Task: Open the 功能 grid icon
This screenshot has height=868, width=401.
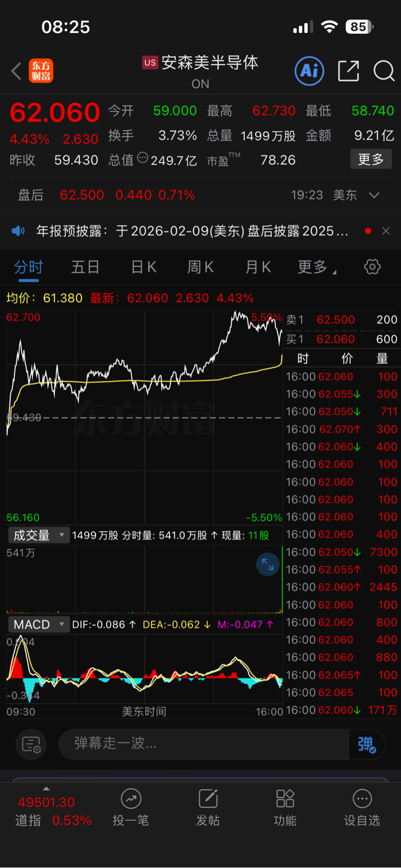Action: [285, 799]
